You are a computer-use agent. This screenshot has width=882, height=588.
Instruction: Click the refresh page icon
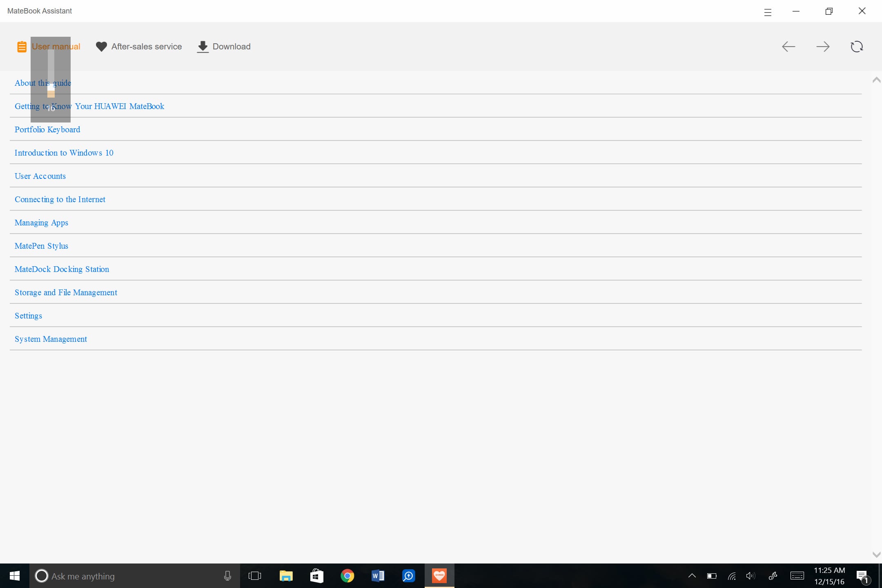pyautogui.click(x=857, y=47)
